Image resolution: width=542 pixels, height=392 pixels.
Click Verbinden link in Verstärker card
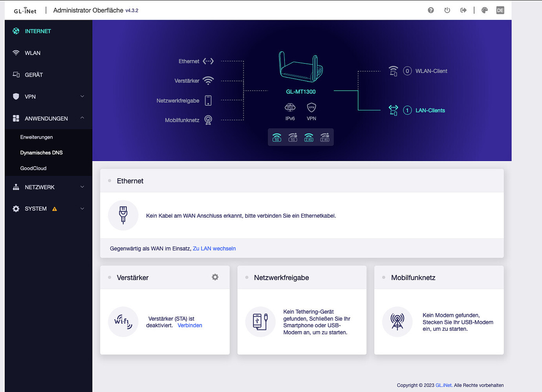tap(190, 326)
